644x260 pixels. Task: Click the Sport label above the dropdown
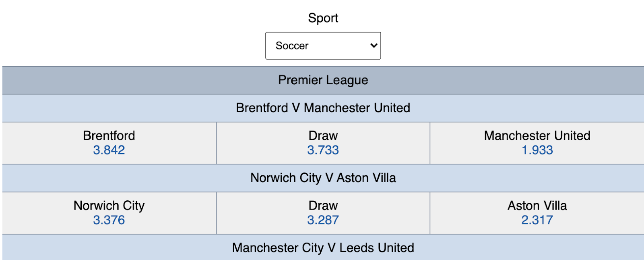tap(323, 18)
